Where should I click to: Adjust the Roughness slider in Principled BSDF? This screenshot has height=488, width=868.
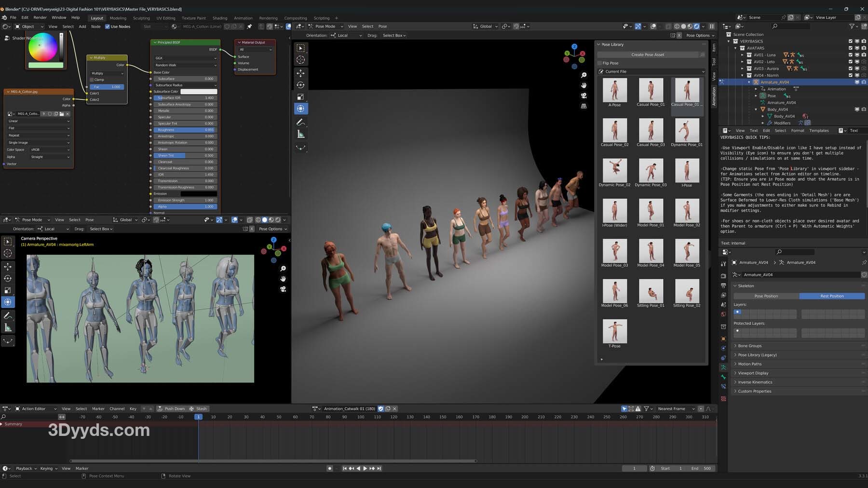point(185,130)
